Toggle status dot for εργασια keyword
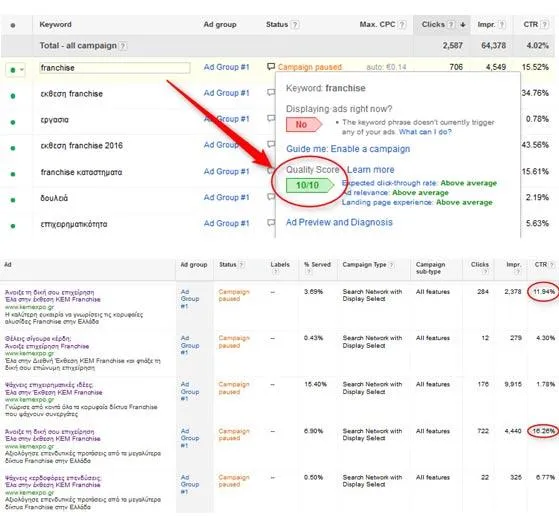This screenshot has width=559, height=516. 13,122
